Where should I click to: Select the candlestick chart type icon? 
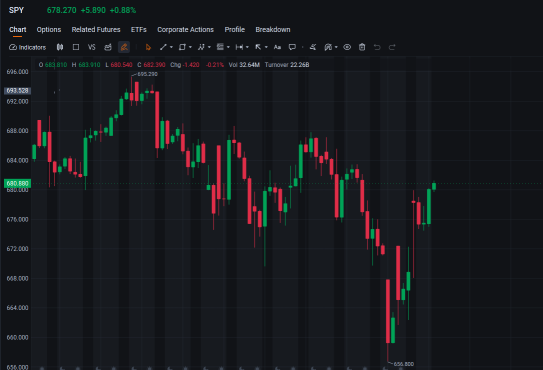(x=60, y=47)
